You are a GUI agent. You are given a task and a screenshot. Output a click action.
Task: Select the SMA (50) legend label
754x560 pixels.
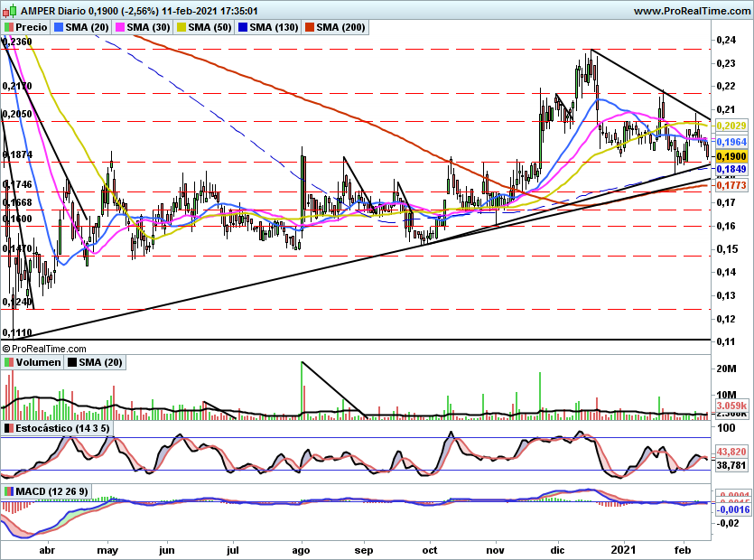click(x=209, y=27)
